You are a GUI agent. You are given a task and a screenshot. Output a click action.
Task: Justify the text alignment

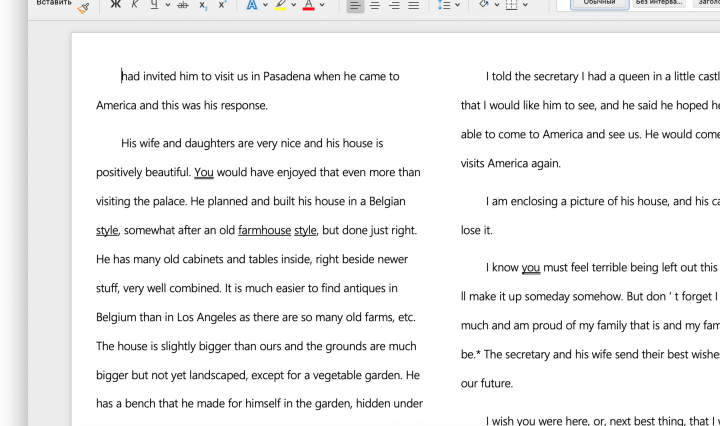(413, 6)
